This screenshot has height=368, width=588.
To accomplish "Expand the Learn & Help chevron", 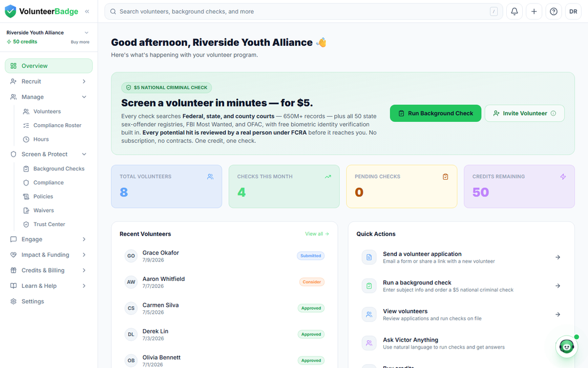I will click(84, 286).
